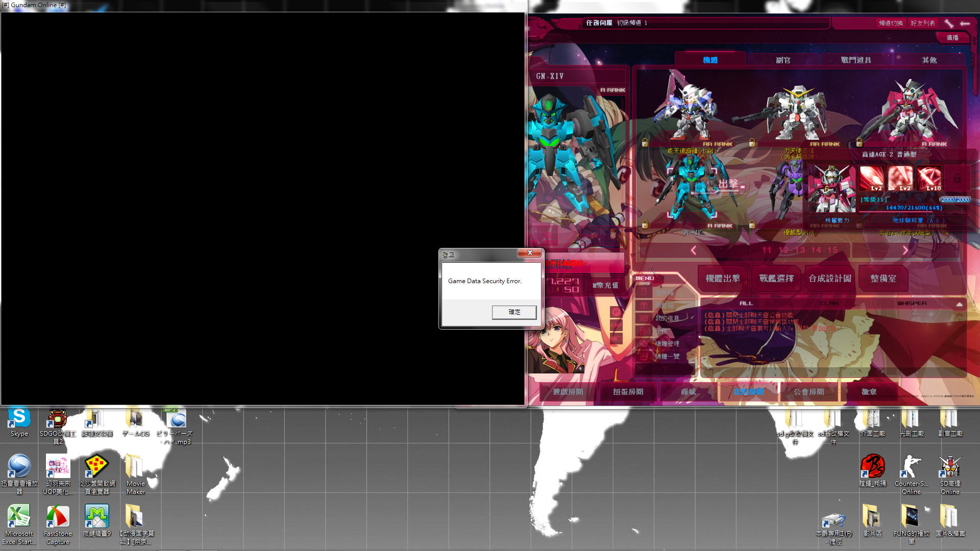Click the back arrow icon at top right
This screenshot has height=551, width=980.
[x=965, y=23]
